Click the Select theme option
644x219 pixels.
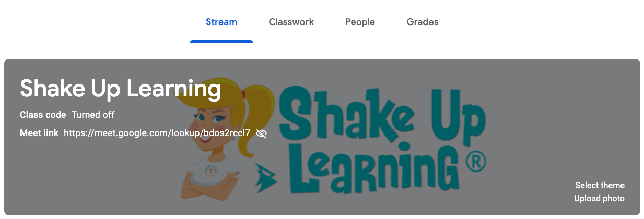(600, 185)
